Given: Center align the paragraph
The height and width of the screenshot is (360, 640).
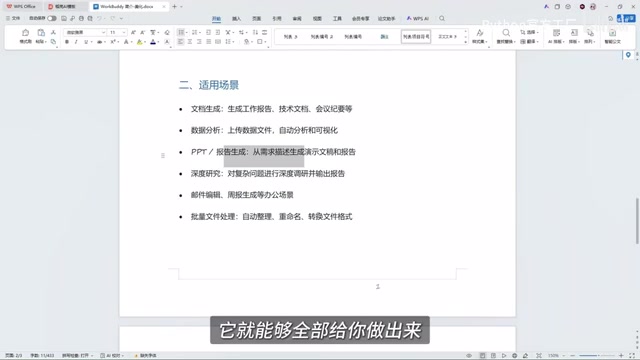Looking at the screenshot, I should tap(190, 42).
